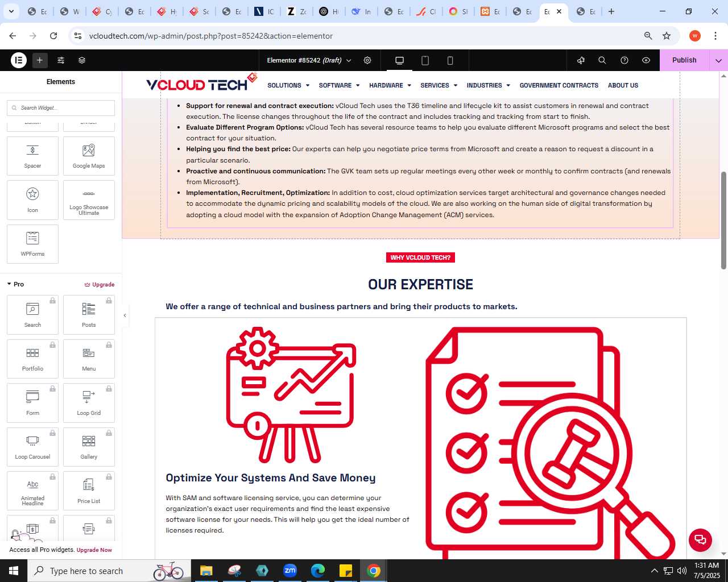Open the Finder search icon
Viewport: 728px width, 582px height.
[602, 60]
